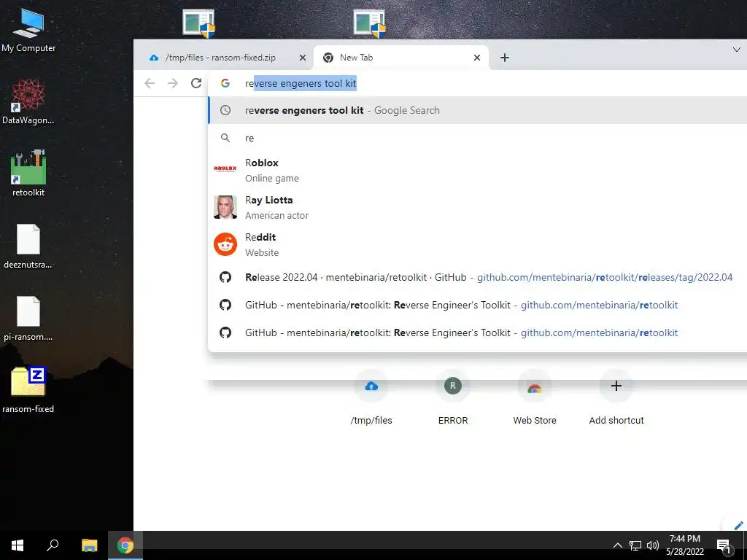The image size is (747, 560).
Task: Expand the tab search chevron
Action: [x=737, y=50]
